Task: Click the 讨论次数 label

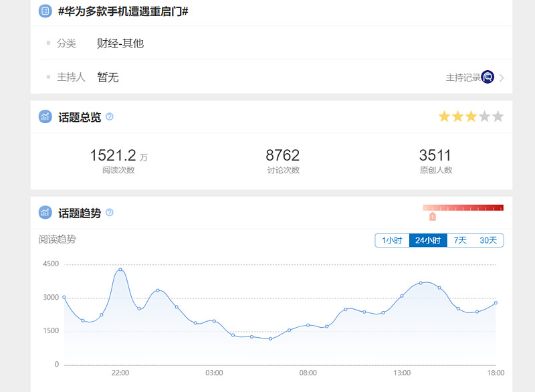Action: (x=283, y=170)
